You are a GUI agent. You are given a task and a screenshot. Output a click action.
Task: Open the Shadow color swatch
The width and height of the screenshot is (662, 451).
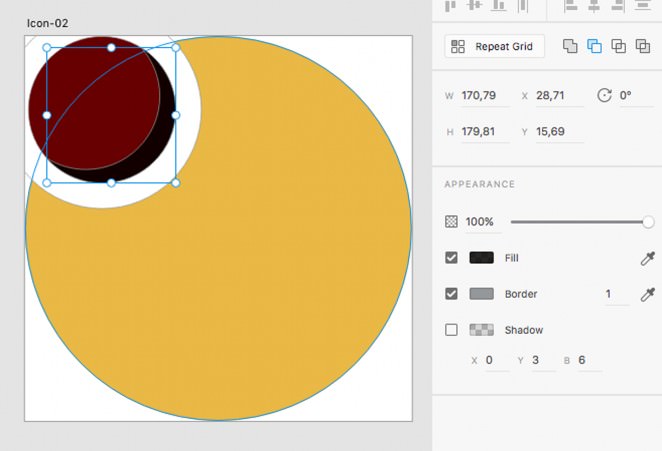click(481, 329)
